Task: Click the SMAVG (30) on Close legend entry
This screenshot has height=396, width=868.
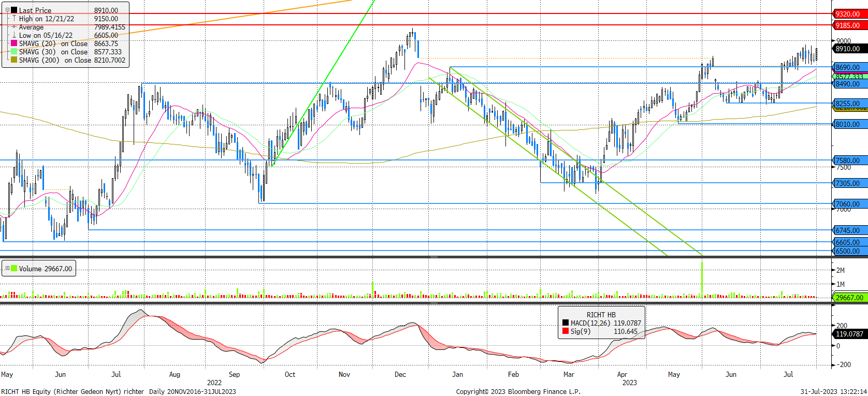Action: pos(53,52)
